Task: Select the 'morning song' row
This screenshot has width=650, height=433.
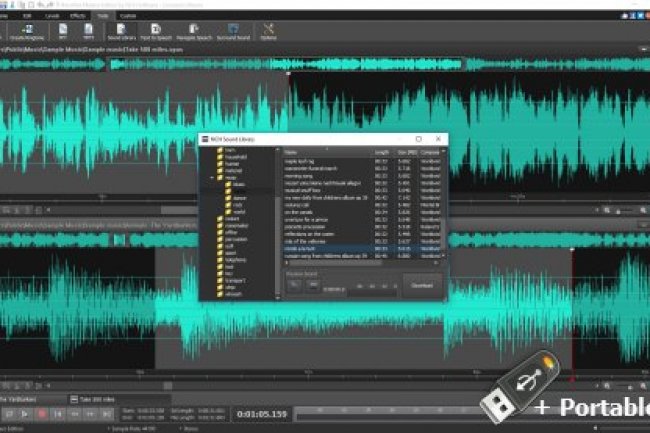Action: pyautogui.click(x=361, y=176)
